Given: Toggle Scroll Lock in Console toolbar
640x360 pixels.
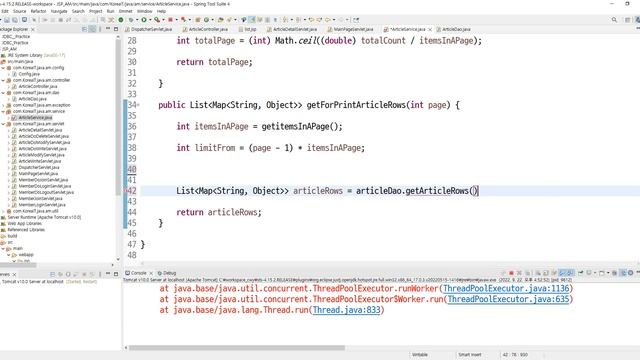Looking at the screenshot, I should click(x=545, y=273).
